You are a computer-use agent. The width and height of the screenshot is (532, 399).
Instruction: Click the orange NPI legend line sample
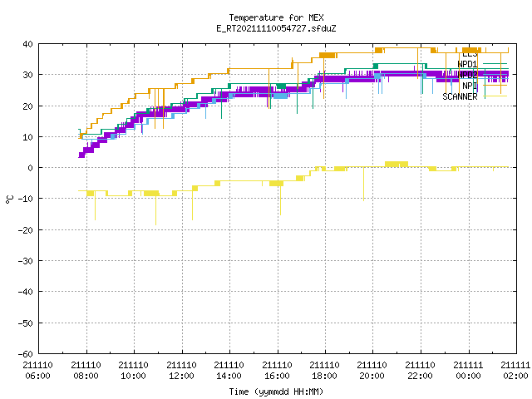click(x=495, y=85)
